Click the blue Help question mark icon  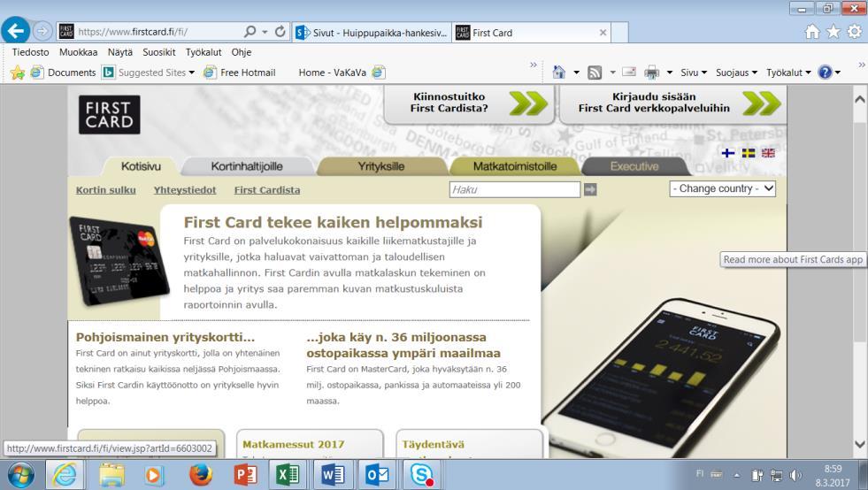pyautogui.click(x=825, y=72)
